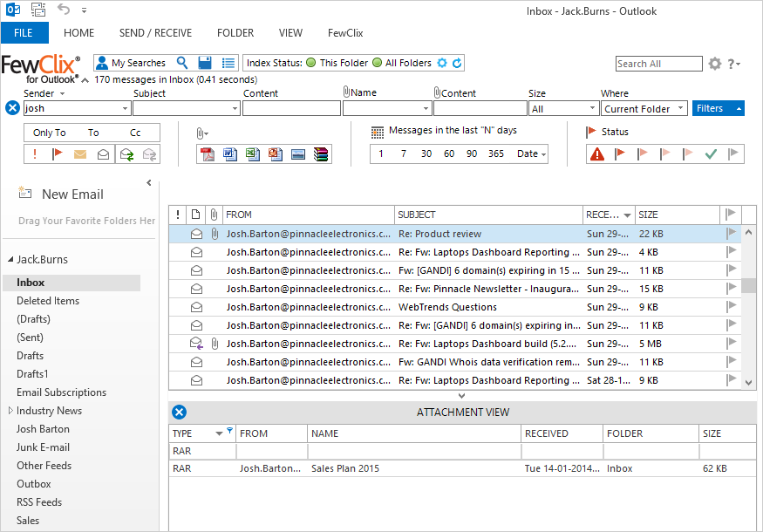
Task: Filter flagged messages in the mail filter row
Action: click(58, 154)
